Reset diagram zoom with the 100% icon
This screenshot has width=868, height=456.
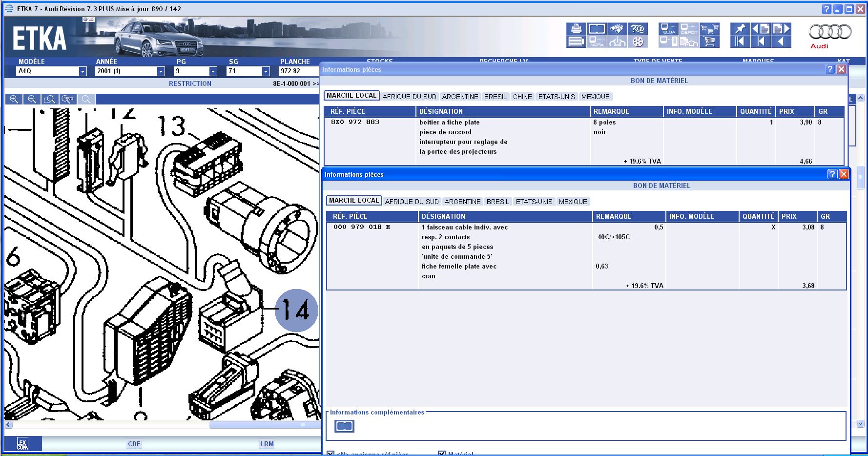pyautogui.click(x=67, y=99)
